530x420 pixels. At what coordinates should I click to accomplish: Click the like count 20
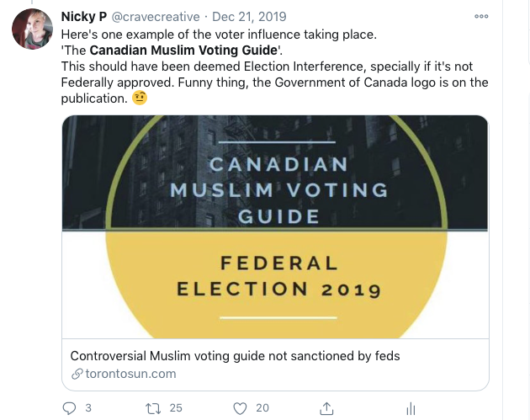tap(262, 408)
